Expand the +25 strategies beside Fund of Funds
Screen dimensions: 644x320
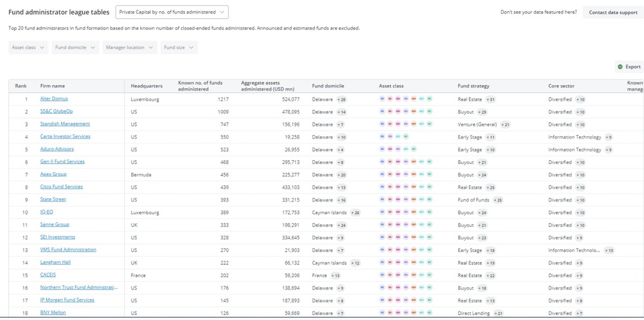point(497,200)
